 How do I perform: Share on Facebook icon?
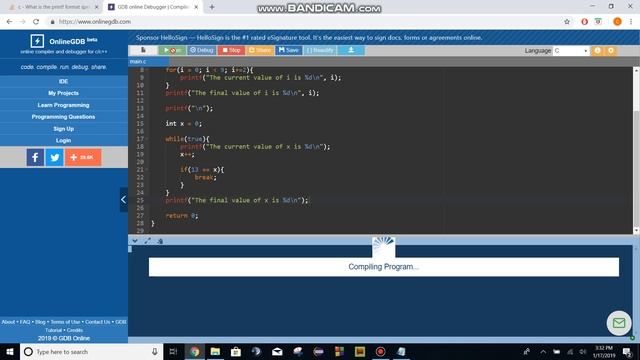35,157
